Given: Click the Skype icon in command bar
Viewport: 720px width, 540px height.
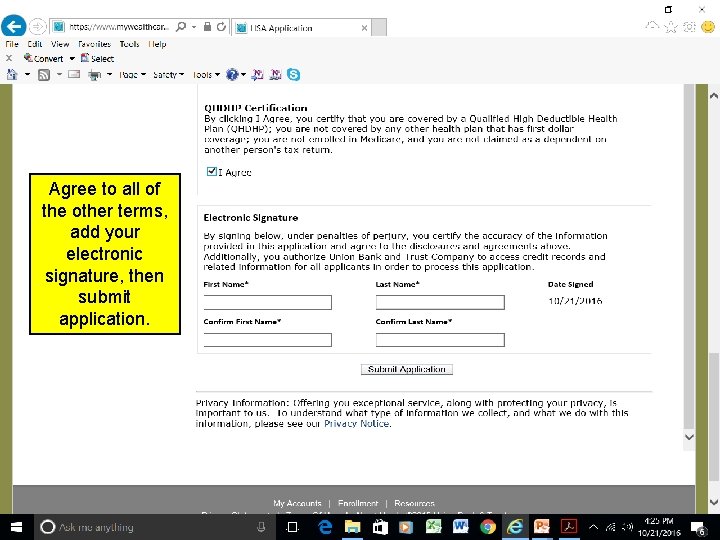Looking at the screenshot, I should tap(293, 74).
